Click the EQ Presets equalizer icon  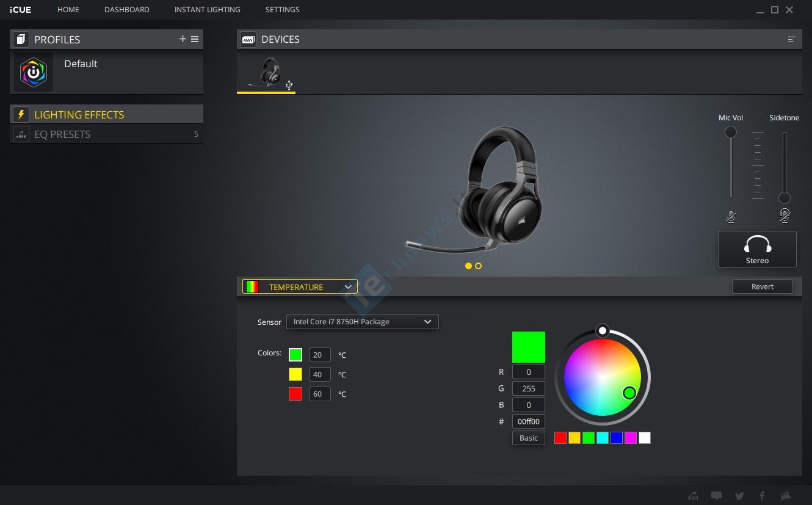pyautogui.click(x=21, y=134)
